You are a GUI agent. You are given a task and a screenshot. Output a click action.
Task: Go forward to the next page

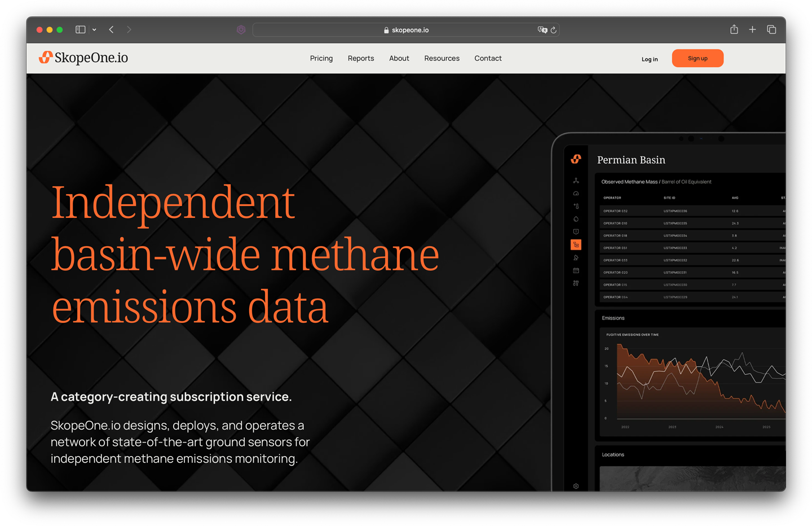pyautogui.click(x=129, y=29)
